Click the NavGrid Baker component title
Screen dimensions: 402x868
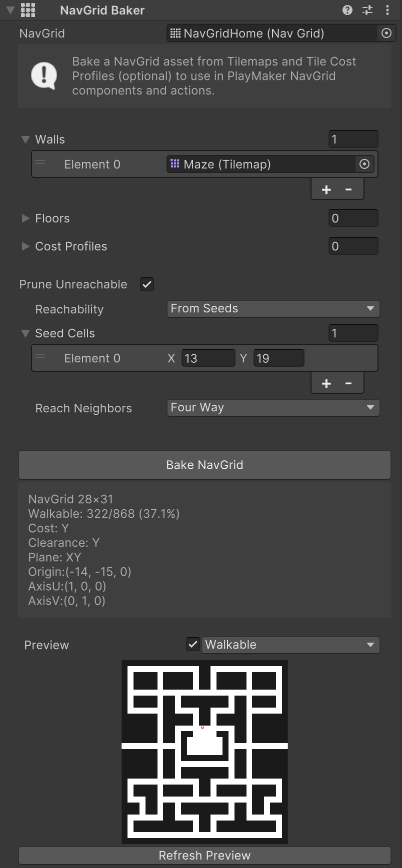(102, 10)
